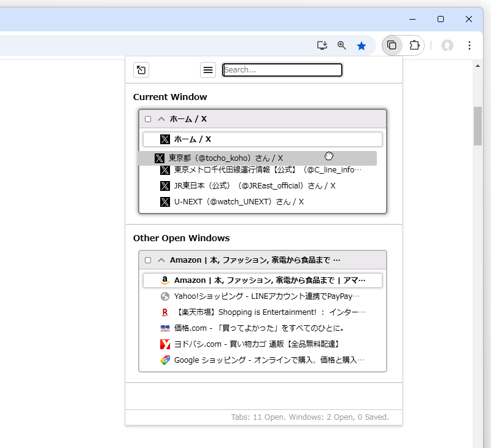Click the X favicon beside JR東日本
Image resolution: width=491 pixels, height=448 pixels.
tap(165, 186)
